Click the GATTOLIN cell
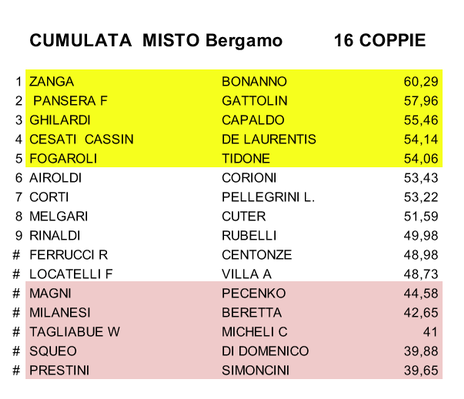This screenshot has width=464, height=399. [x=255, y=101]
